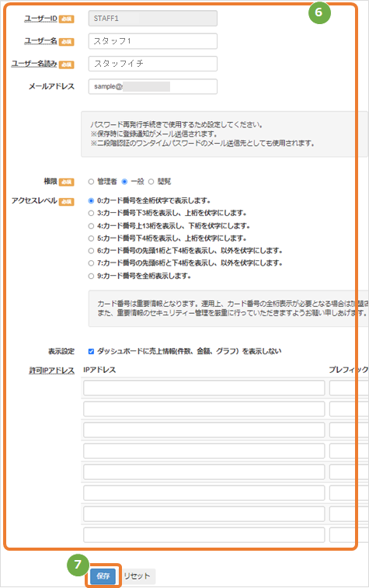
Task: Click the ユーザーID label
Action: pos(41,19)
